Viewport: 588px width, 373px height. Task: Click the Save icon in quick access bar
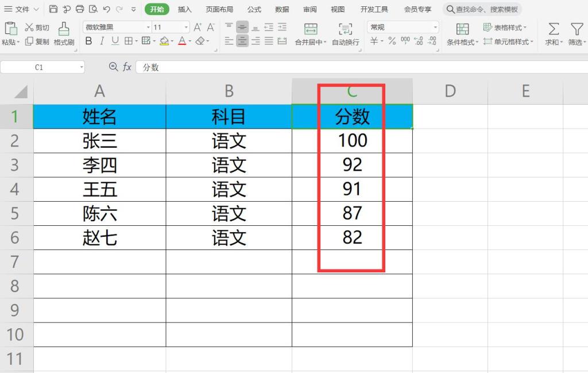53,9
